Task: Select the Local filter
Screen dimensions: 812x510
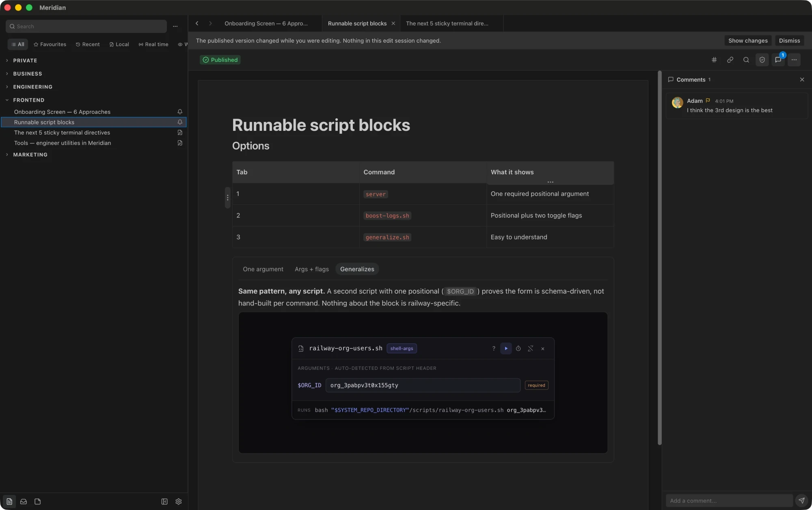Action: [119, 44]
